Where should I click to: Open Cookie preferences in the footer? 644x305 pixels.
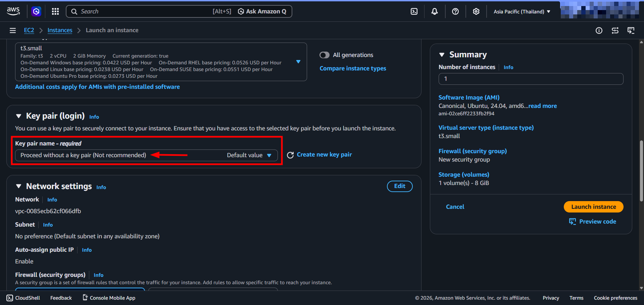click(615, 298)
